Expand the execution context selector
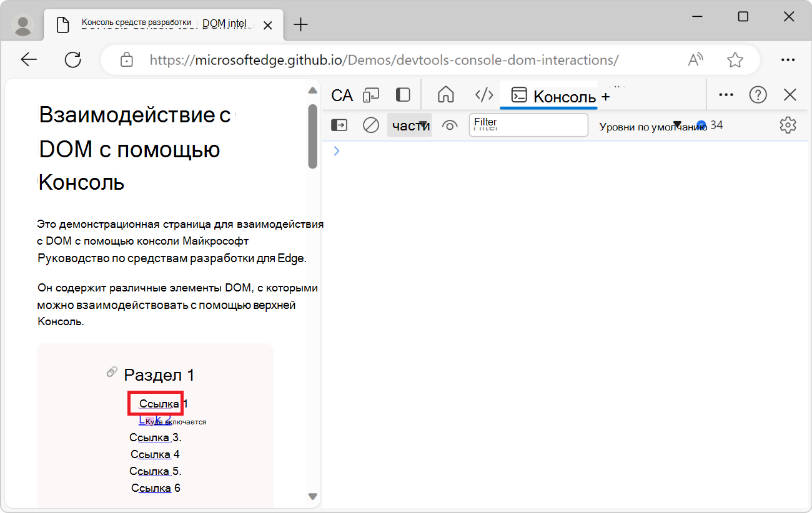Image resolution: width=812 pixels, height=513 pixels. pos(339,125)
